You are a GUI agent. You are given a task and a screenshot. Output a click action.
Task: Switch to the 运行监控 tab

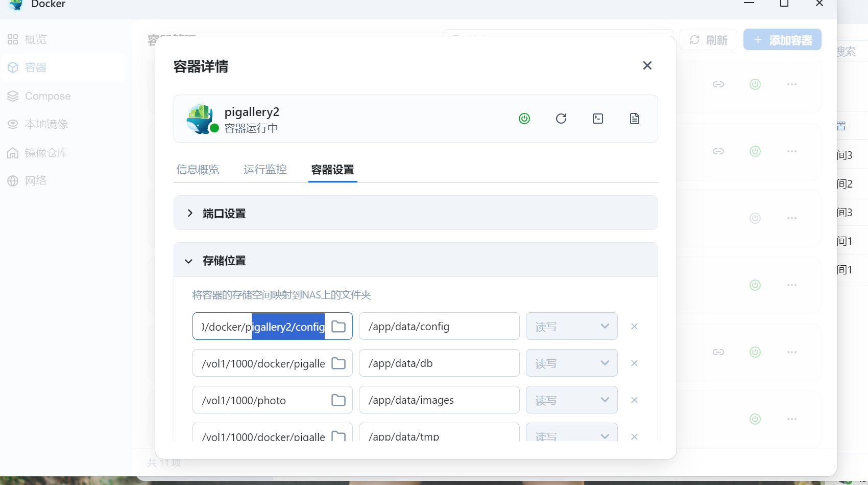[x=265, y=170]
